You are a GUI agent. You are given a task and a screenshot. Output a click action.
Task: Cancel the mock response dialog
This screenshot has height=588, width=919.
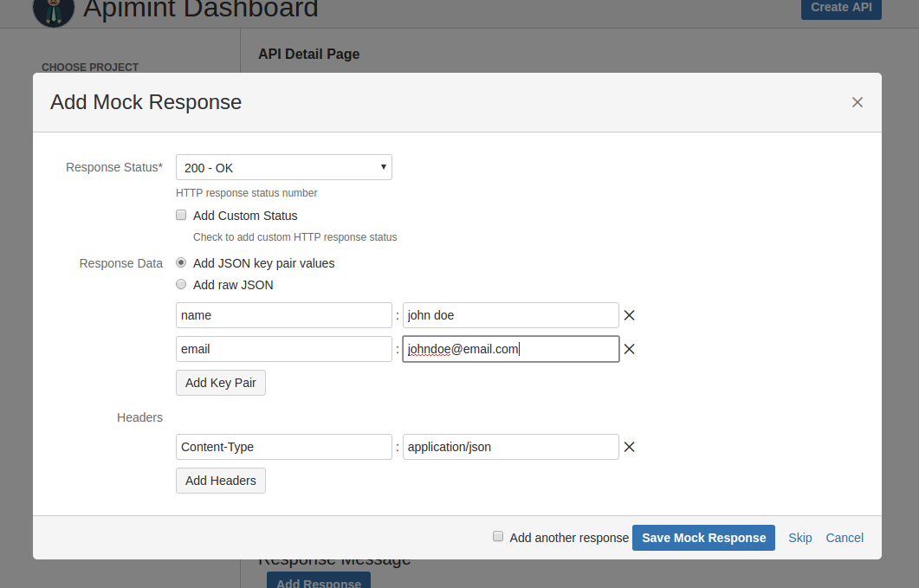pos(845,538)
